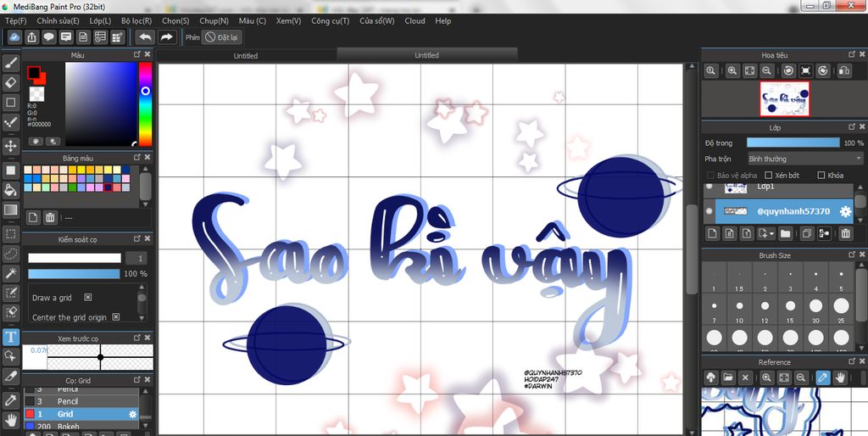Click Navigator flip horizontal icon
The image size is (868, 436).
(843, 70)
